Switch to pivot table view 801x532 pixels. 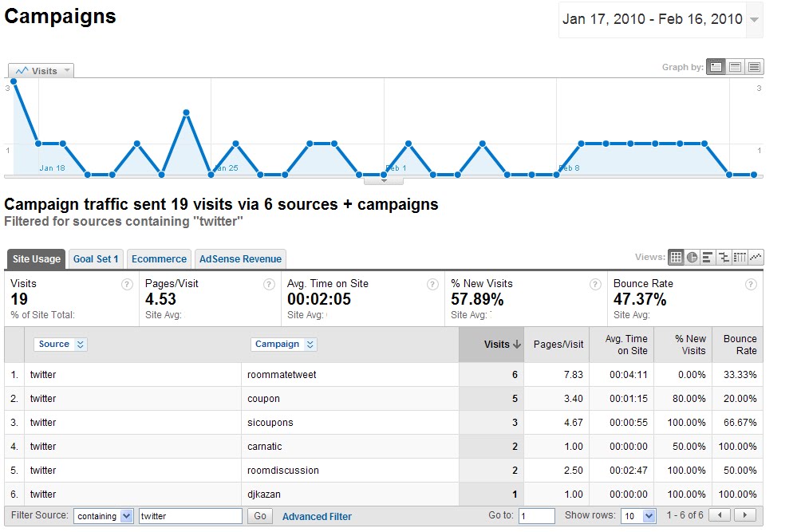tap(740, 257)
